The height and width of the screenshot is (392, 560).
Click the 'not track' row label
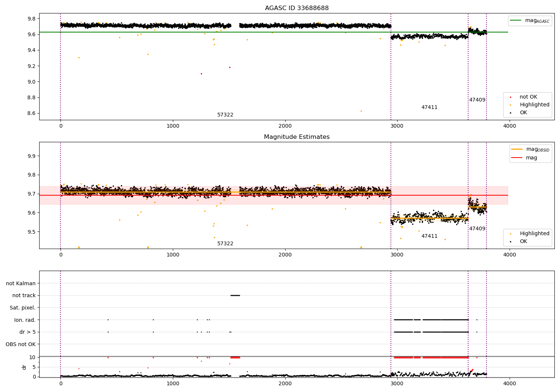pos(24,296)
